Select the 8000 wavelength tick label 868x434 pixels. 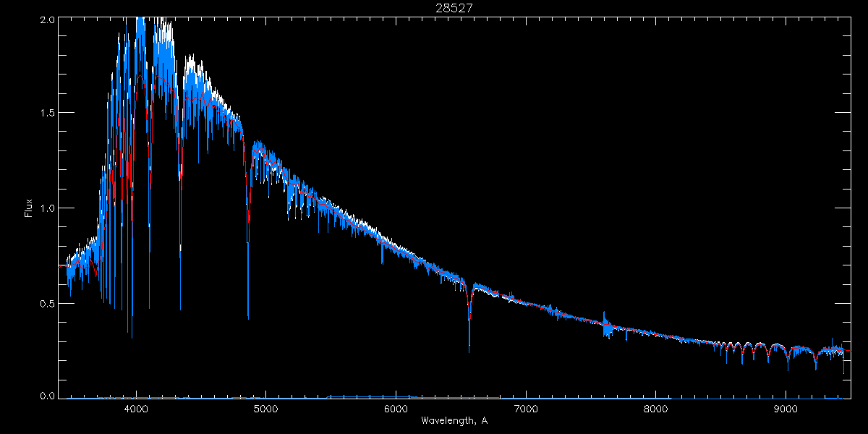click(655, 408)
